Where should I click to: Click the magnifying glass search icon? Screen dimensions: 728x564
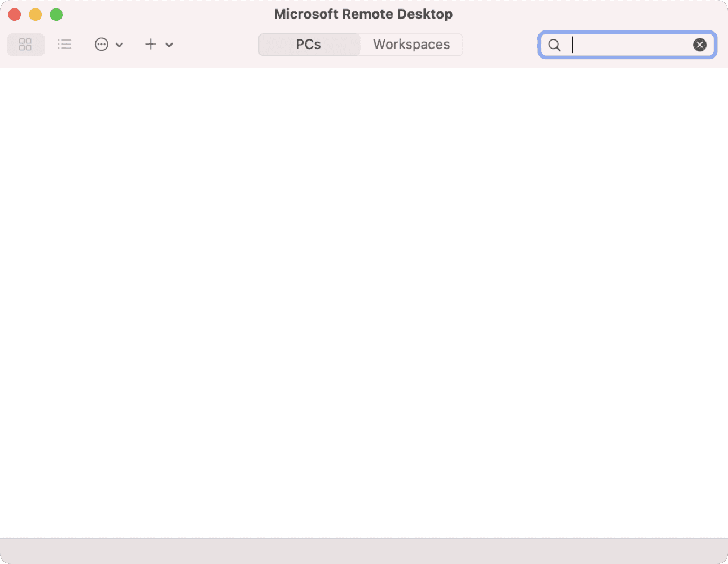pyautogui.click(x=555, y=45)
